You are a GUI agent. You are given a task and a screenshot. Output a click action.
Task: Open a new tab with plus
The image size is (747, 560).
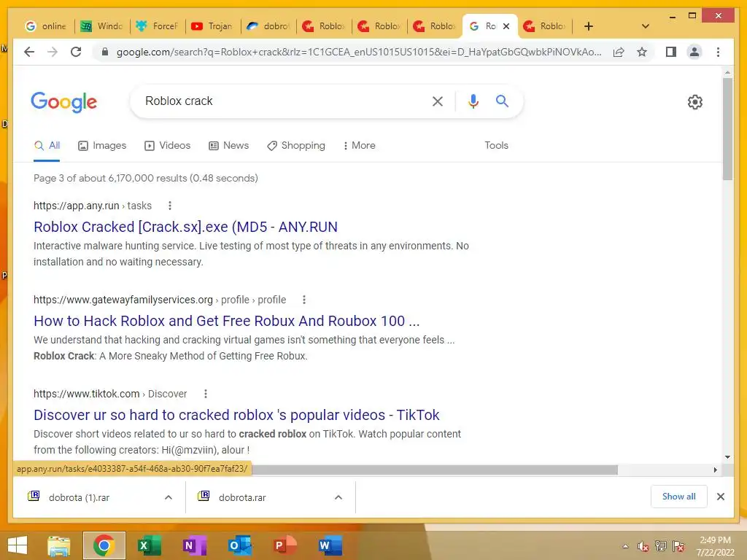[589, 26]
